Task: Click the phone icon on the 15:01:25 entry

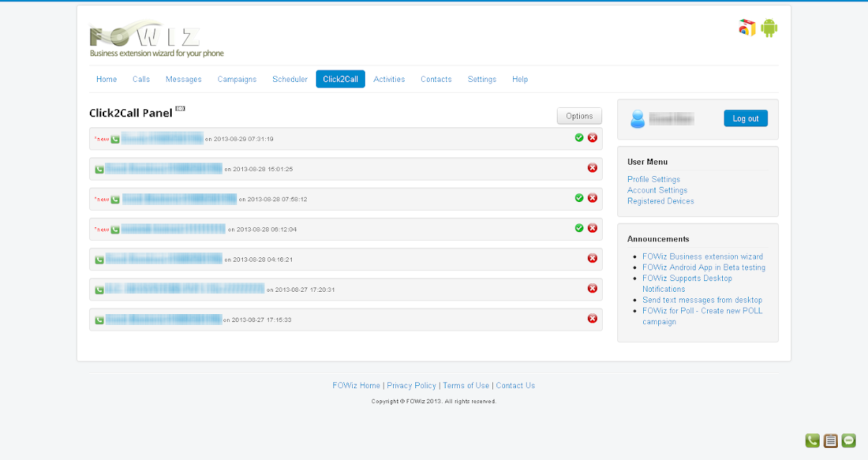Action: [99, 170]
